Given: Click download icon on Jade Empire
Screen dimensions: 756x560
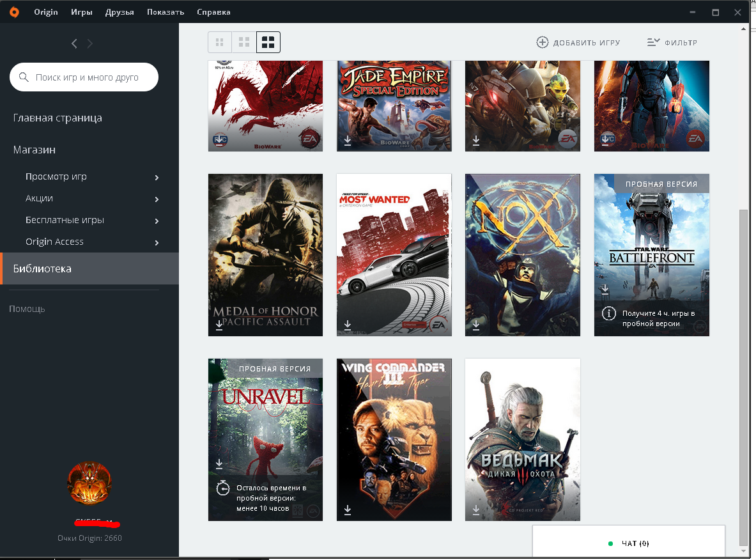Looking at the screenshot, I should tap(348, 140).
